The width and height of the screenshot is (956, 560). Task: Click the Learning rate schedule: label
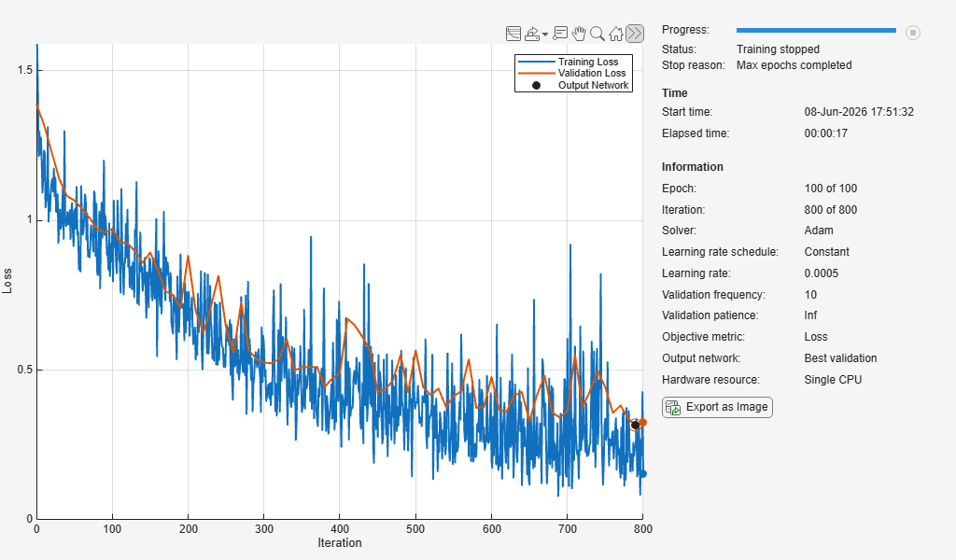click(720, 252)
